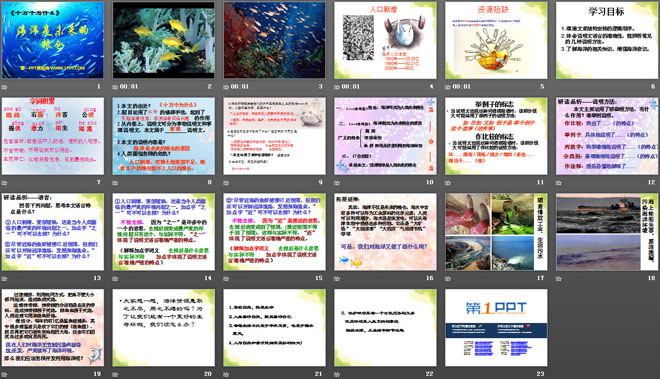Select slide 13 研读品析 语言 thumbnail

click(53, 232)
